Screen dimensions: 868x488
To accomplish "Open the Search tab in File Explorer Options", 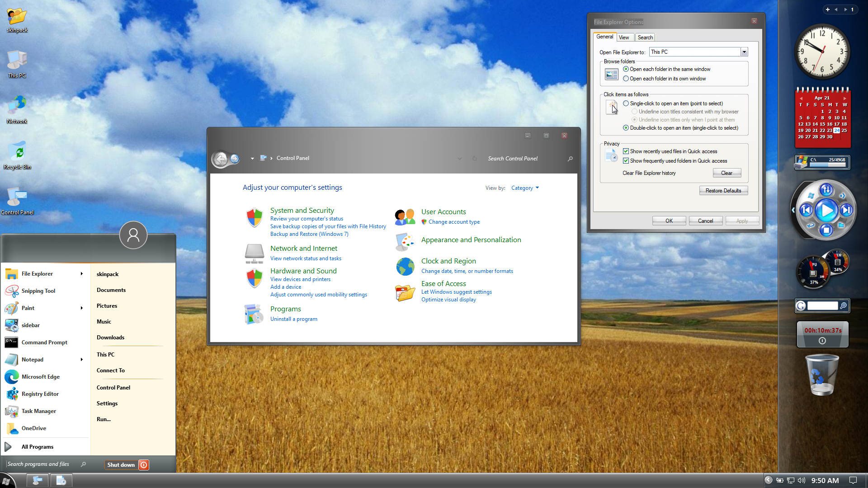I will tap(645, 38).
